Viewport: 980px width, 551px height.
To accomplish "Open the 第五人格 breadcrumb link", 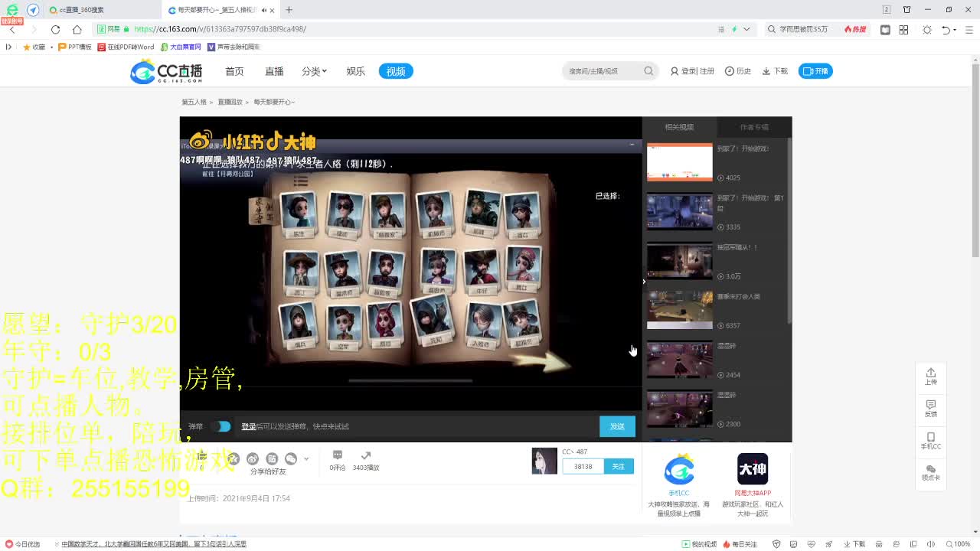I will [194, 102].
